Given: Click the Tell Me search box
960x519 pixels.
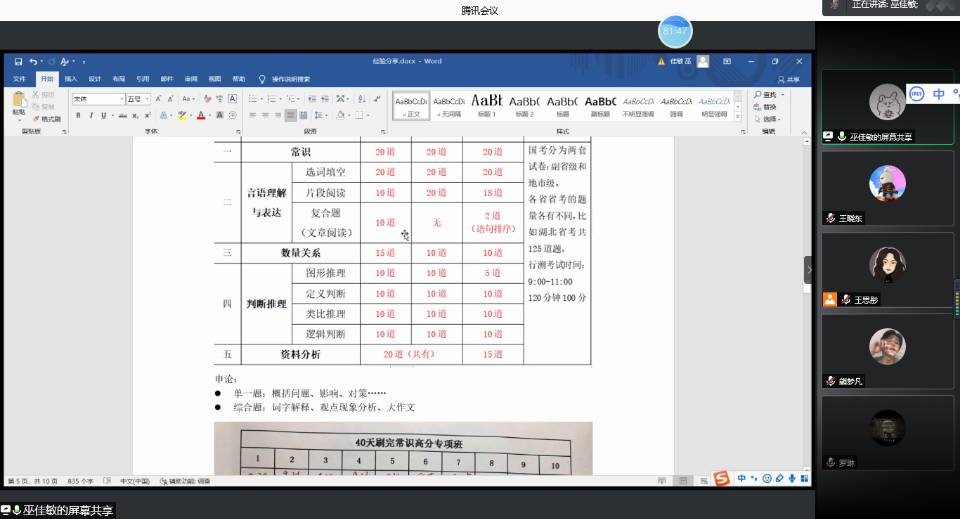Looking at the screenshot, I should 290,79.
